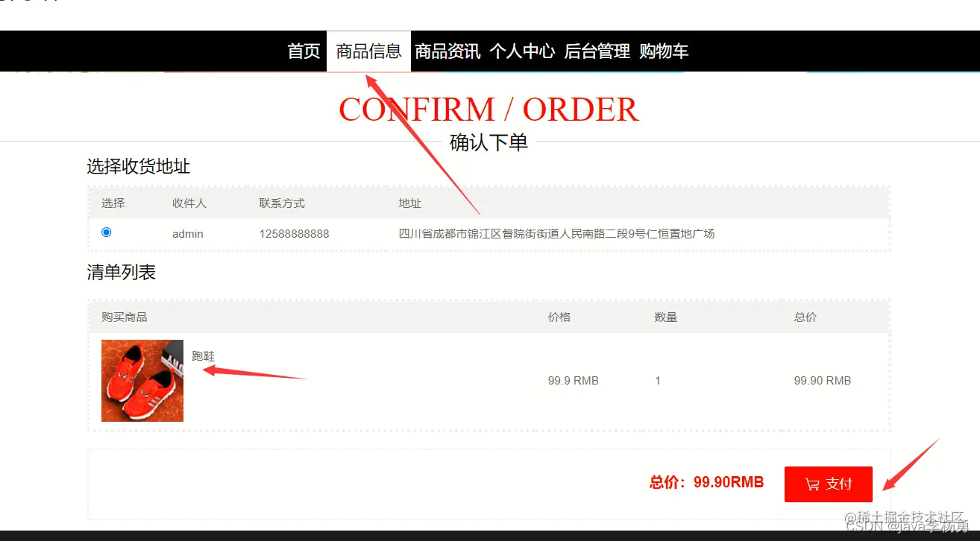Click the 购买商品 column header
980x541 pixels.
point(125,317)
